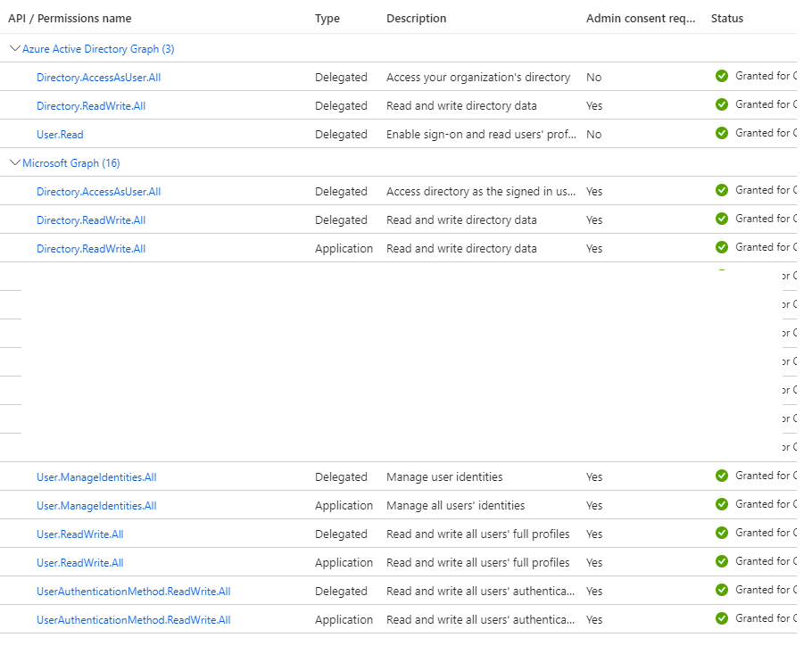Click the green granted status icon for User.Read

coord(722,133)
